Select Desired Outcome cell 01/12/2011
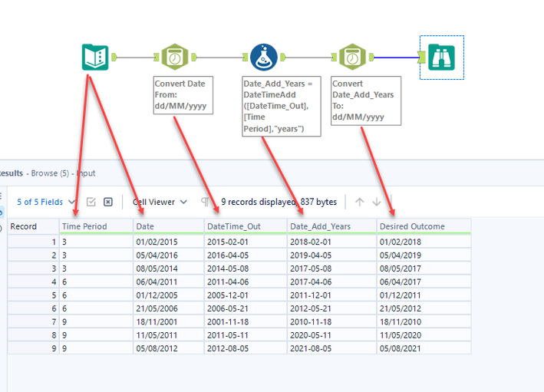This screenshot has width=544, height=392. (424, 295)
